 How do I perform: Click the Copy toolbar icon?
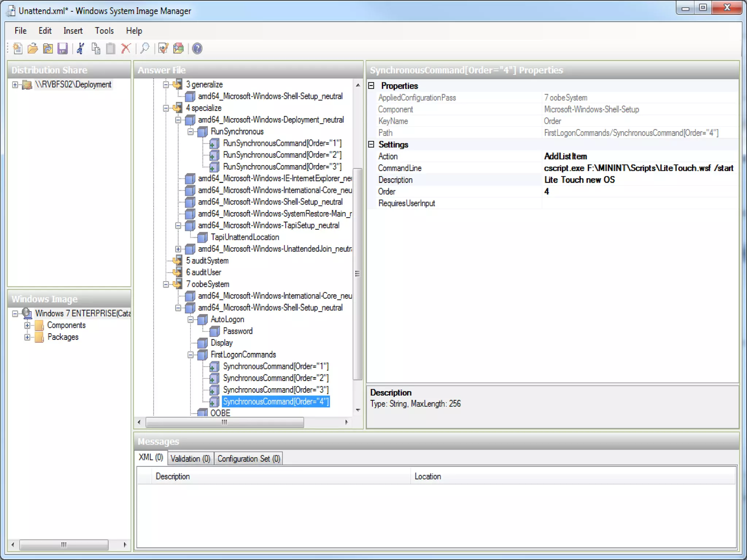point(96,48)
